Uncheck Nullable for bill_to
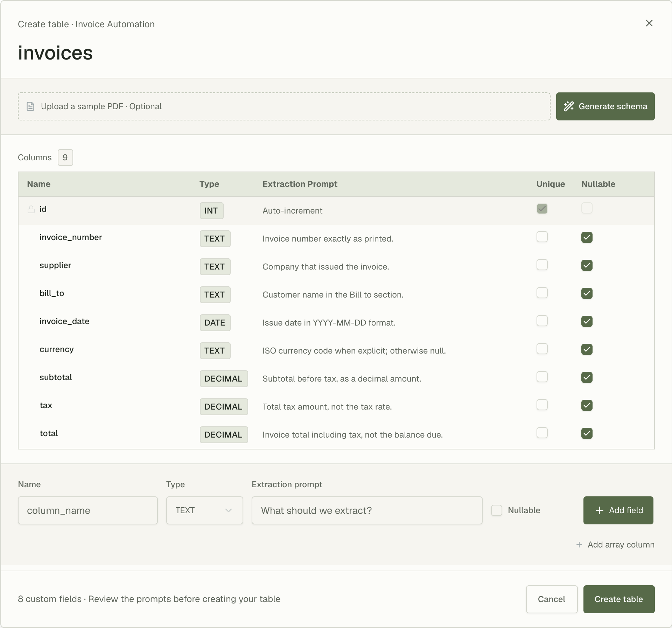Image resolution: width=672 pixels, height=628 pixels. pos(587,293)
